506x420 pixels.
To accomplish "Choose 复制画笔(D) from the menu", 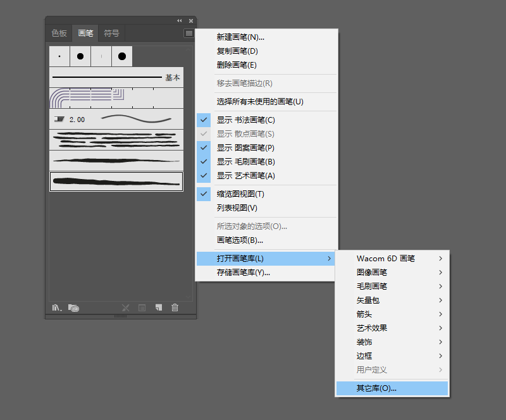I will click(266, 51).
